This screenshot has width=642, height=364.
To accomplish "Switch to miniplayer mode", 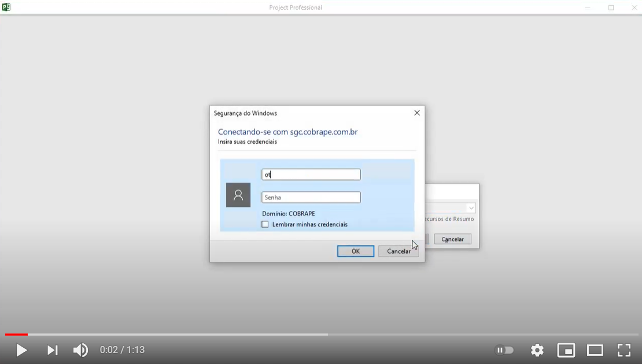I will (566, 350).
